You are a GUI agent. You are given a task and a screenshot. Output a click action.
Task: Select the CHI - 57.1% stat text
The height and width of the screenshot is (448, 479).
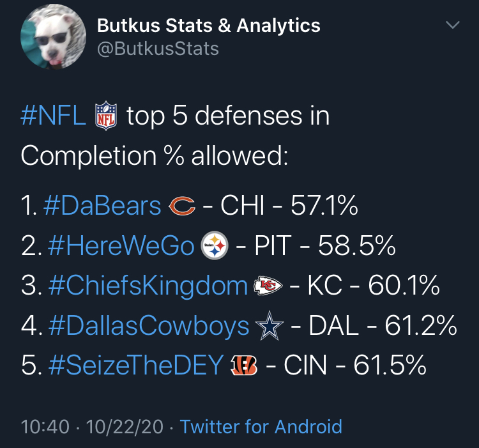coord(289,206)
